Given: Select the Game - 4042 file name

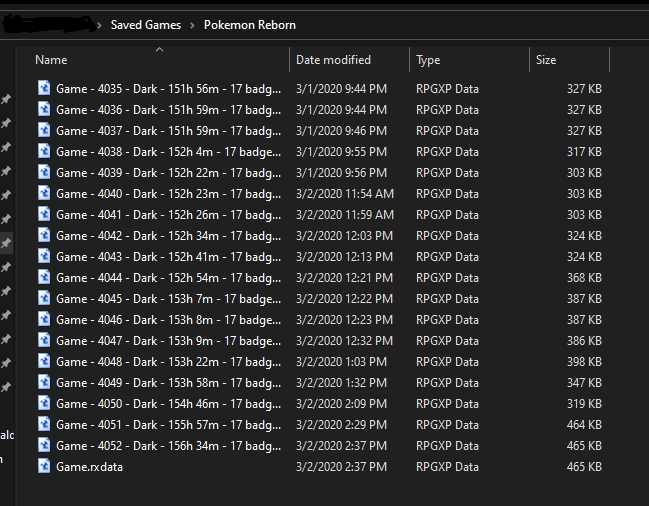Looking at the screenshot, I should point(168,235).
